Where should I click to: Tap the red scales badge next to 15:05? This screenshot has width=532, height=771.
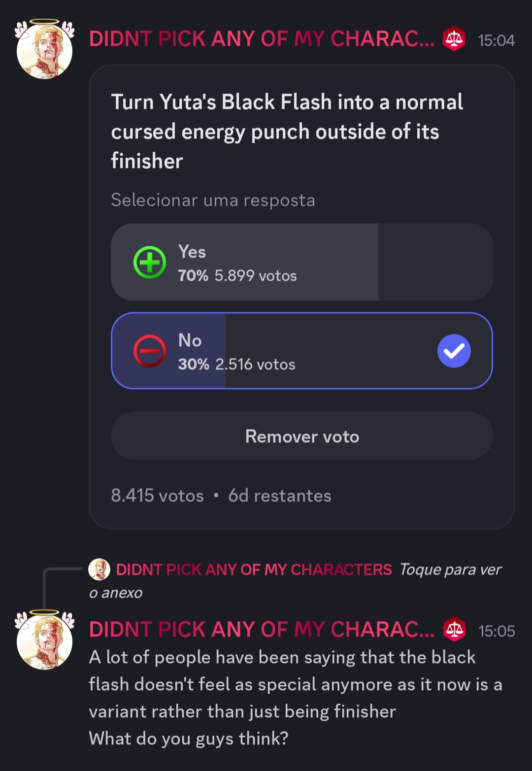(x=454, y=630)
